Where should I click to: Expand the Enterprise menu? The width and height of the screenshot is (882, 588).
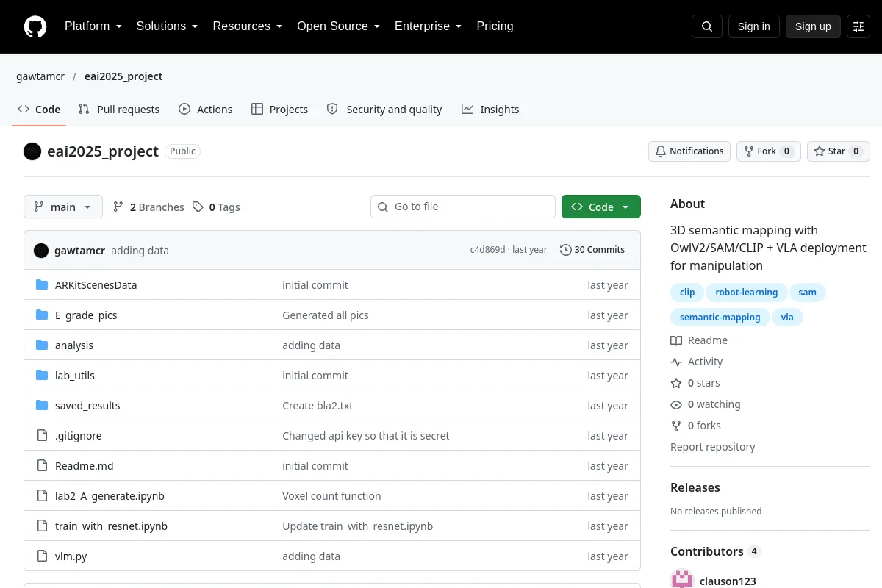point(429,26)
